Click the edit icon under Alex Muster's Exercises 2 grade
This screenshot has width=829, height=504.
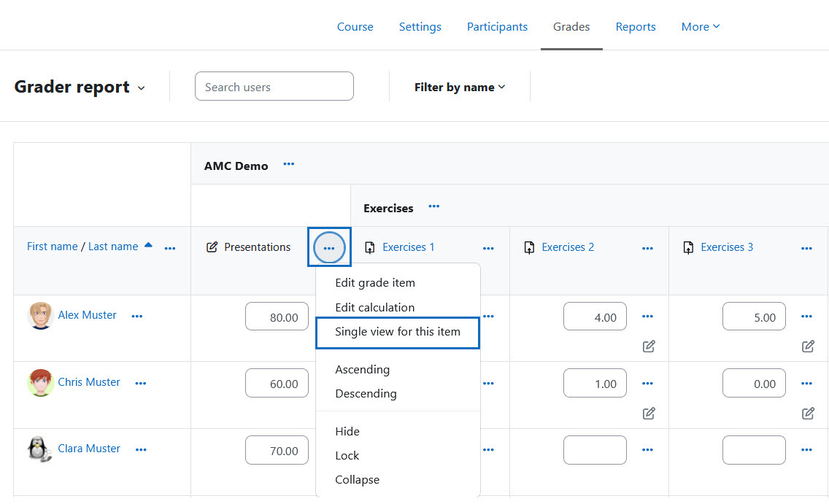pos(649,346)
